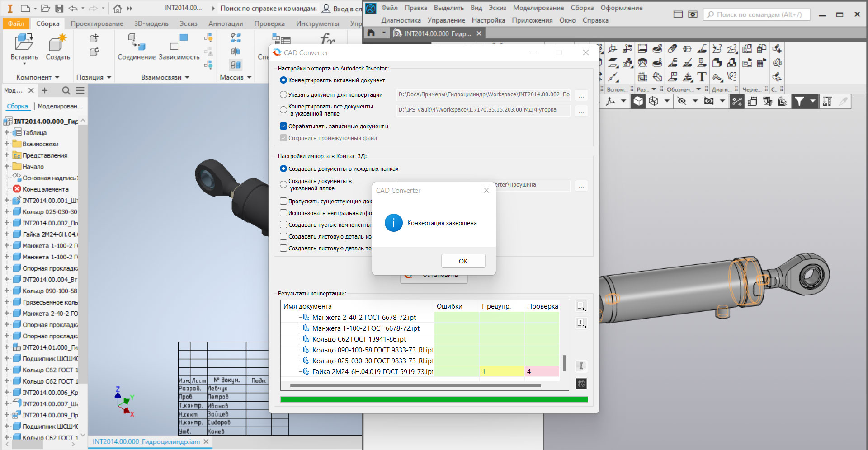Expand the Взаимосвязи tree node
The width and height of the screenshot is (868, 450).
(6, 144)
